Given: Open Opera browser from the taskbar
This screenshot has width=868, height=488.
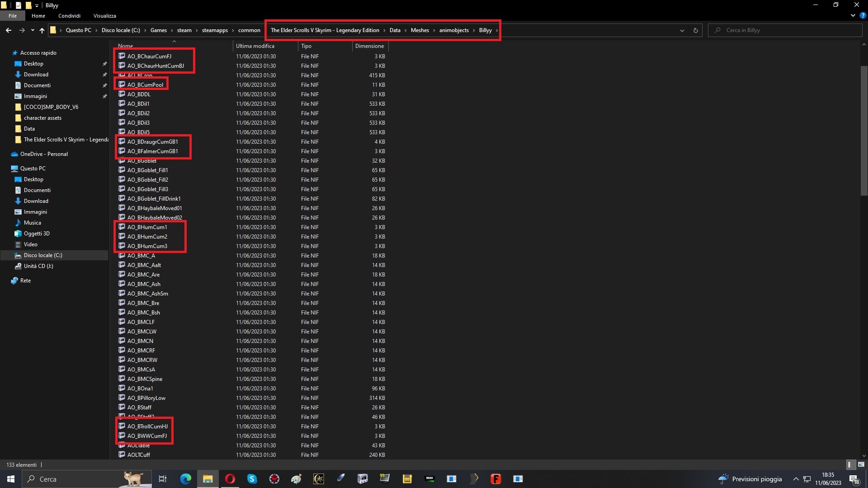Looking at the screenshot, I should [x=230, y=479].
